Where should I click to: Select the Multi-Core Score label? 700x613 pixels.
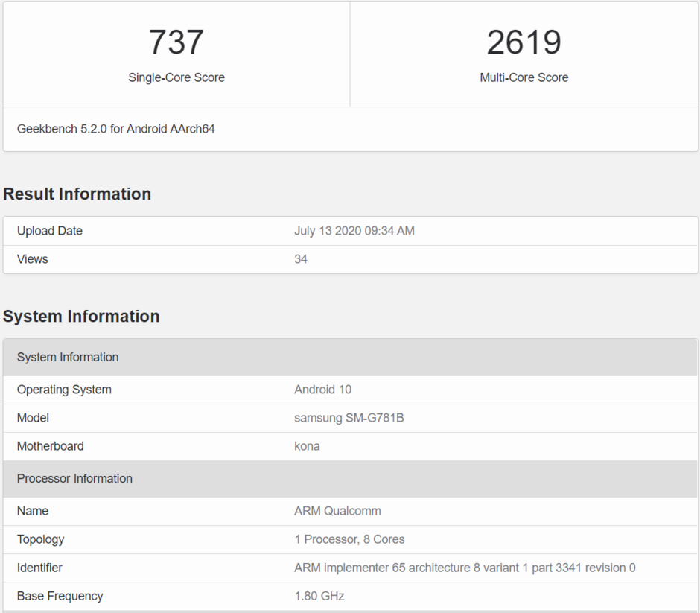point(524,77)
